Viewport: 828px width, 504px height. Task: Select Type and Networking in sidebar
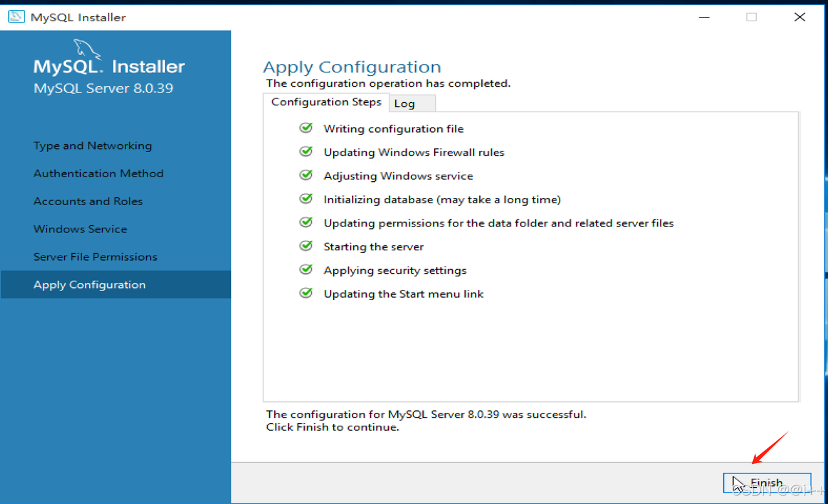pyautogui.click(x=93, y=146)
